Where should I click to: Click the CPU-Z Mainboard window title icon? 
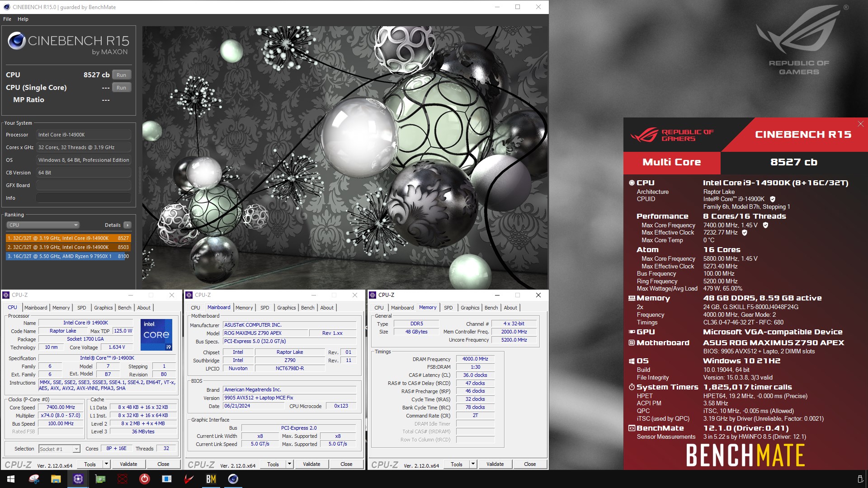(189, 295)
